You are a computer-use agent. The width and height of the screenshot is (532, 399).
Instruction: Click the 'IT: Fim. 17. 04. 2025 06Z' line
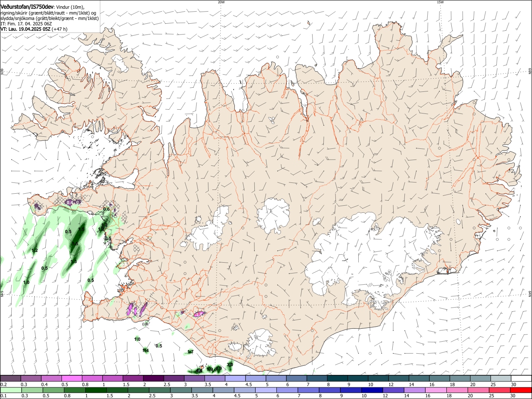pos(26,24)
